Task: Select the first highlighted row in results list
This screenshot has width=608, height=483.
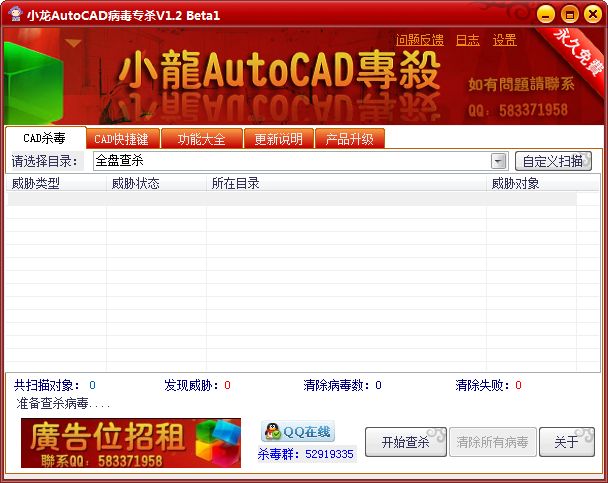Action: [x=292, y=199]
